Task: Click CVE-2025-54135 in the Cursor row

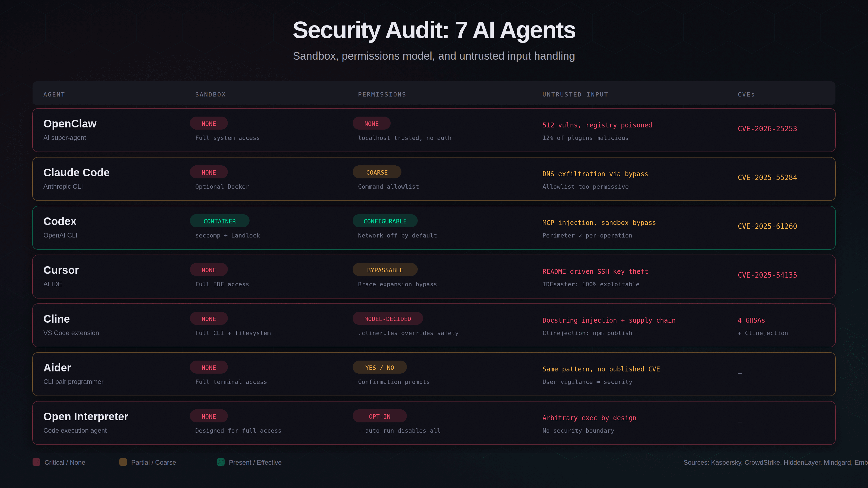Action: [767, 275]
